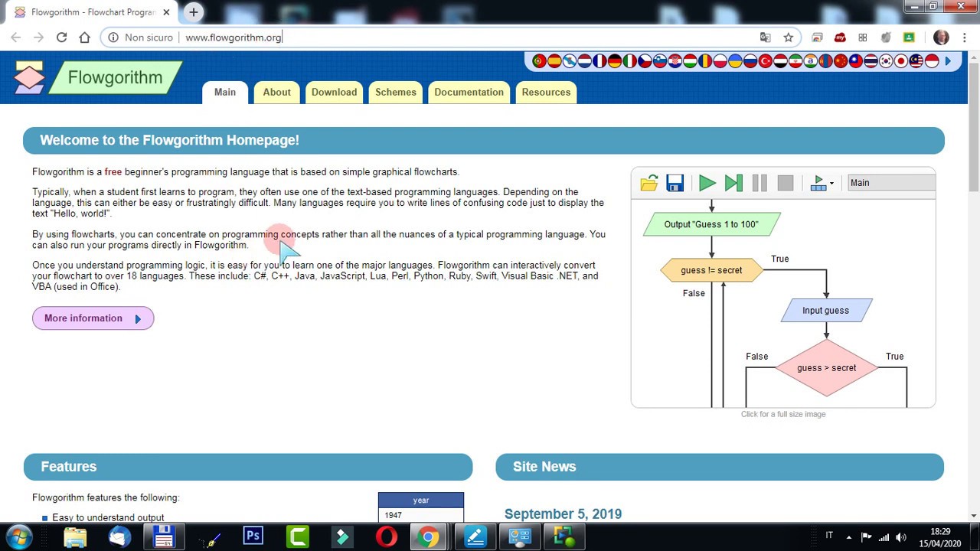Select the Czech Republic flag language

click(645, 61)
